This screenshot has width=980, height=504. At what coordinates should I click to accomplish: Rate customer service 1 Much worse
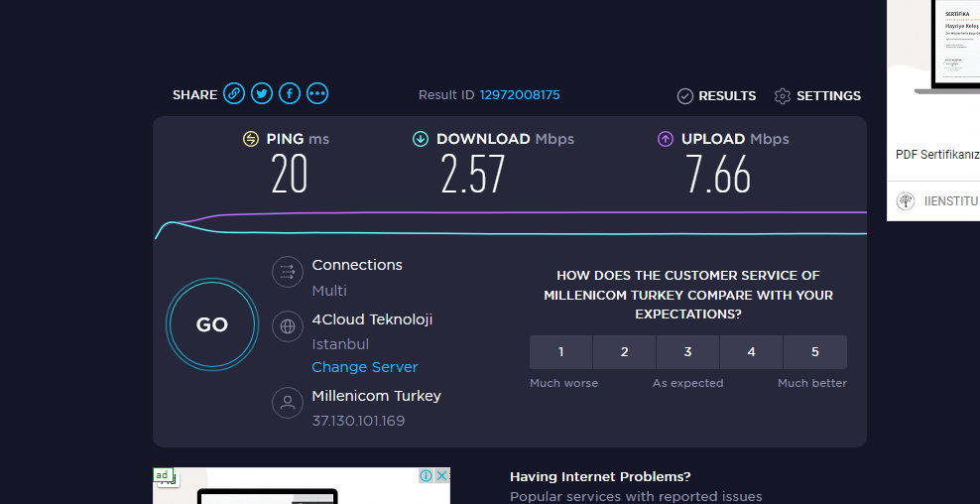click(x=560, y=352)
